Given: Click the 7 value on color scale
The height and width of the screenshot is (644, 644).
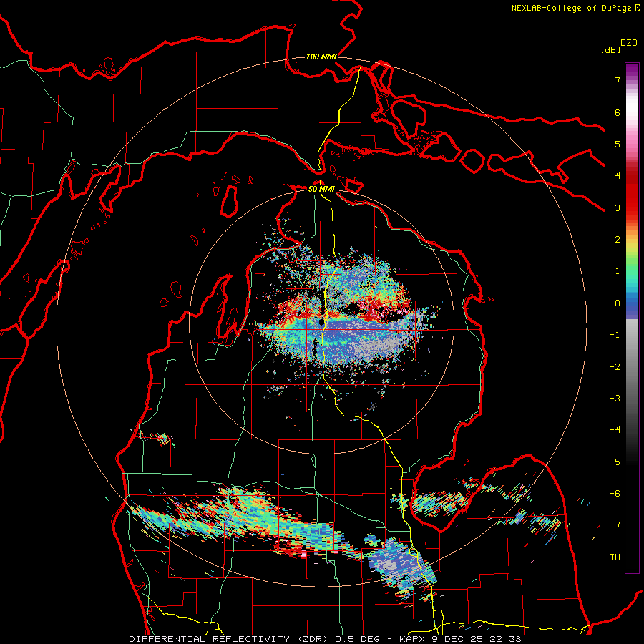Looking at the screenshot, I should point(617,80).
